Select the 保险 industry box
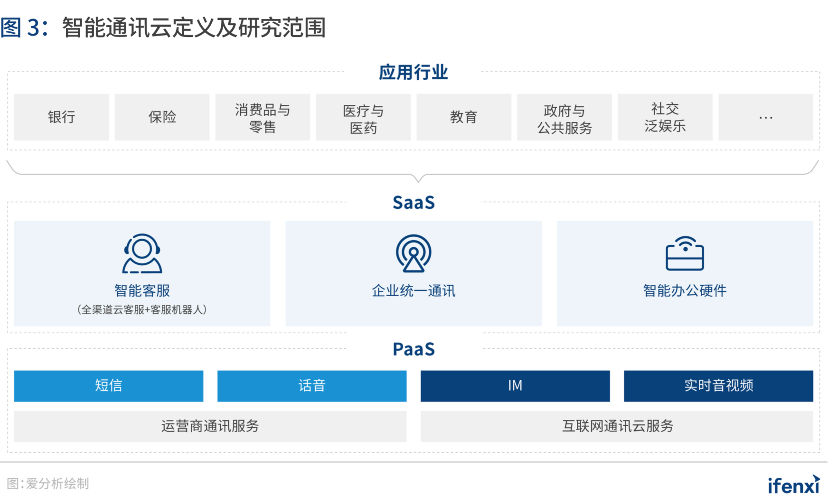828x504 pixels. (x=162, y=117)
